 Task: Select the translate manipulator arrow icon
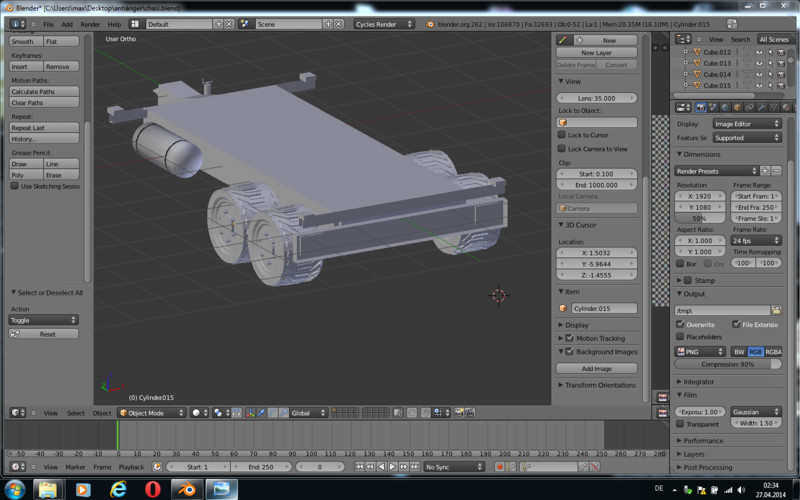tap(262, 413)
